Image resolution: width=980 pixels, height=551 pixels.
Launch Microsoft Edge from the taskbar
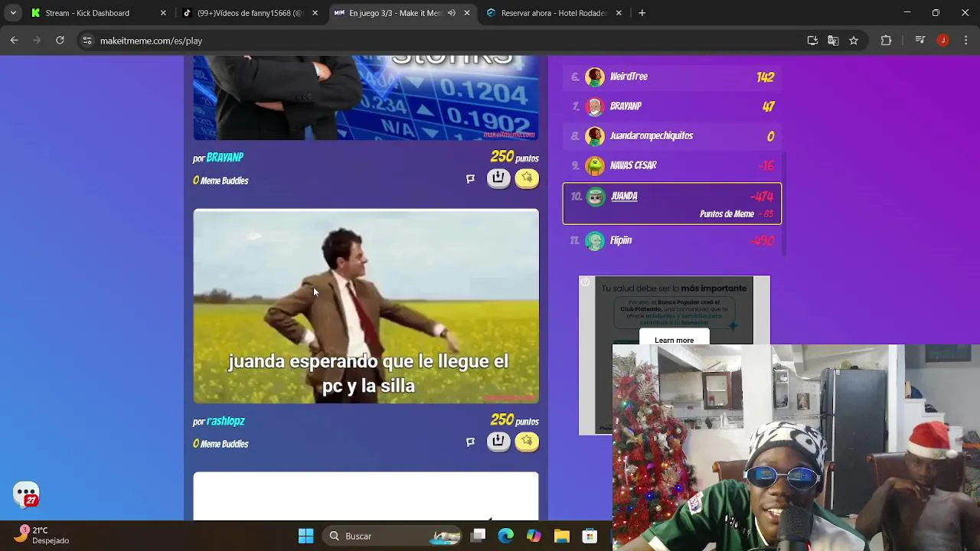coord(506,536)
